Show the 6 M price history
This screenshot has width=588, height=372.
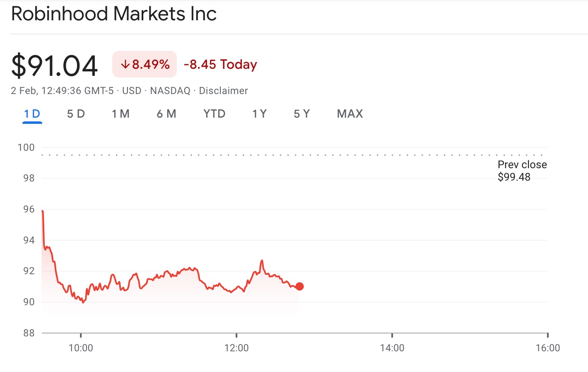point(166,114)
